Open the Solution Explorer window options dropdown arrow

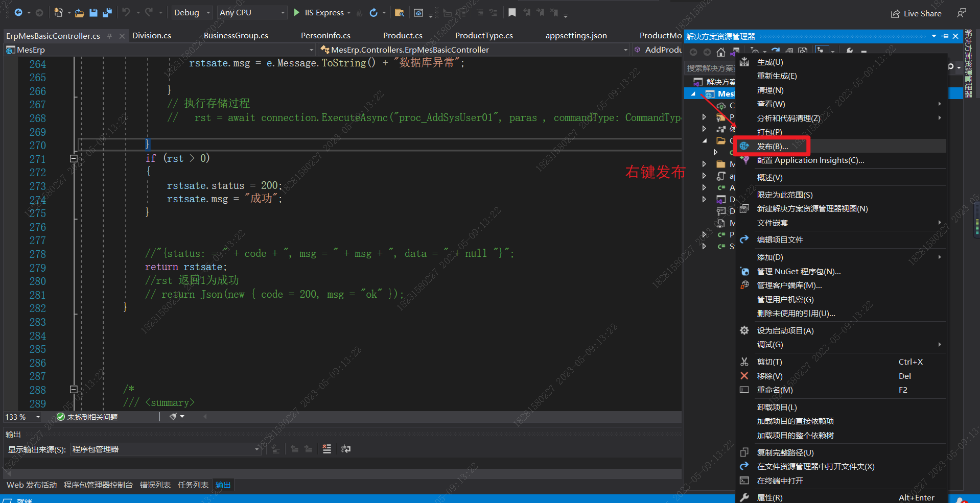click(934, 36)
